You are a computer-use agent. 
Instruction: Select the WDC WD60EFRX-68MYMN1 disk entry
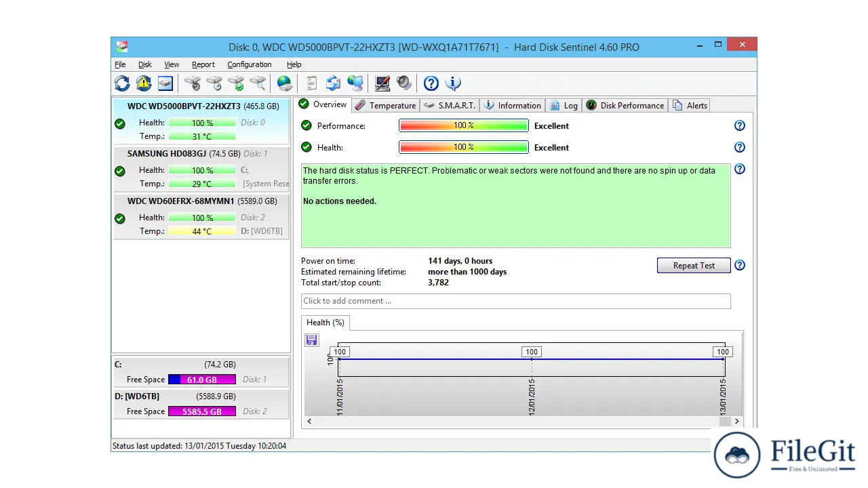[x=201, y=216]
